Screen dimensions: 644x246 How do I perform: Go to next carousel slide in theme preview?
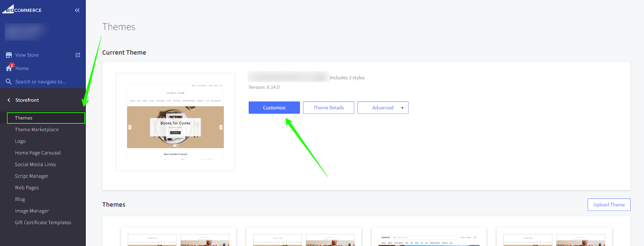[221, 127]
